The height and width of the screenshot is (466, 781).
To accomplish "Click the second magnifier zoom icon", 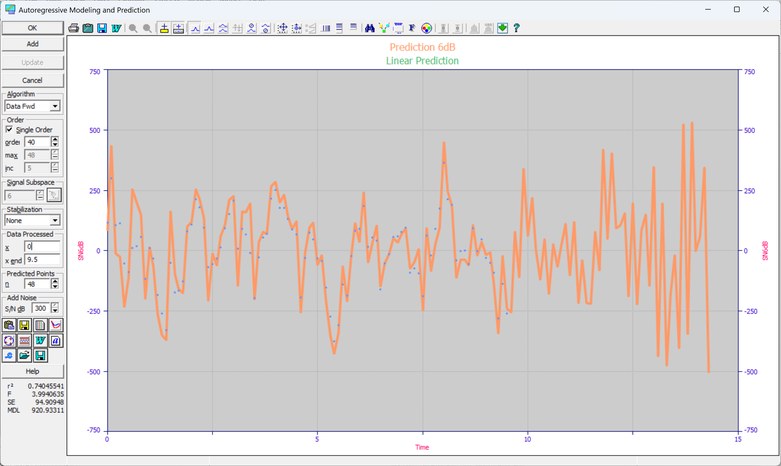I will coord(147,28).
